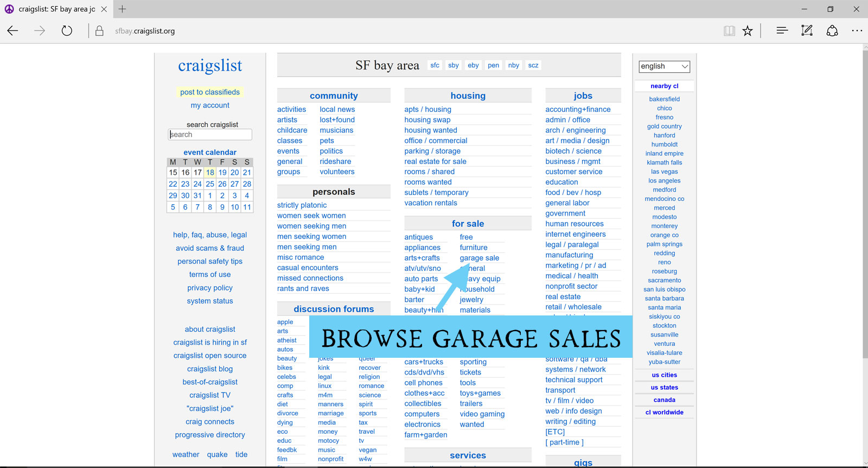868x468 pixels.
Task: Open the apple discussion forum
Action: [285, 322]
